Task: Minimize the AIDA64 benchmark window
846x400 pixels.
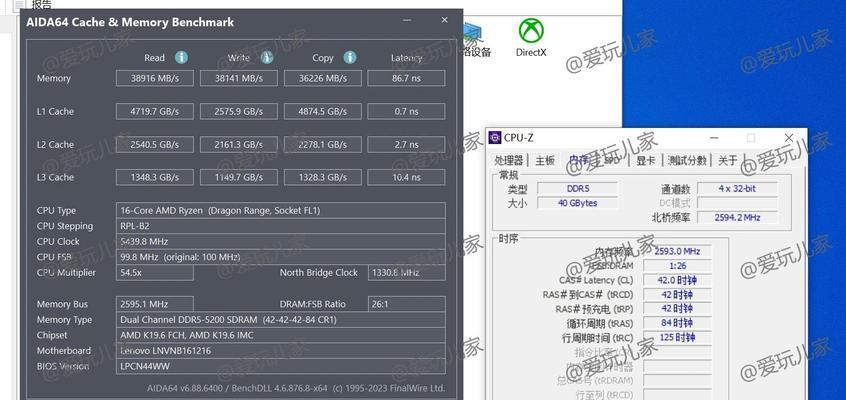Action: pyautogui.click(x=405, y=21)
